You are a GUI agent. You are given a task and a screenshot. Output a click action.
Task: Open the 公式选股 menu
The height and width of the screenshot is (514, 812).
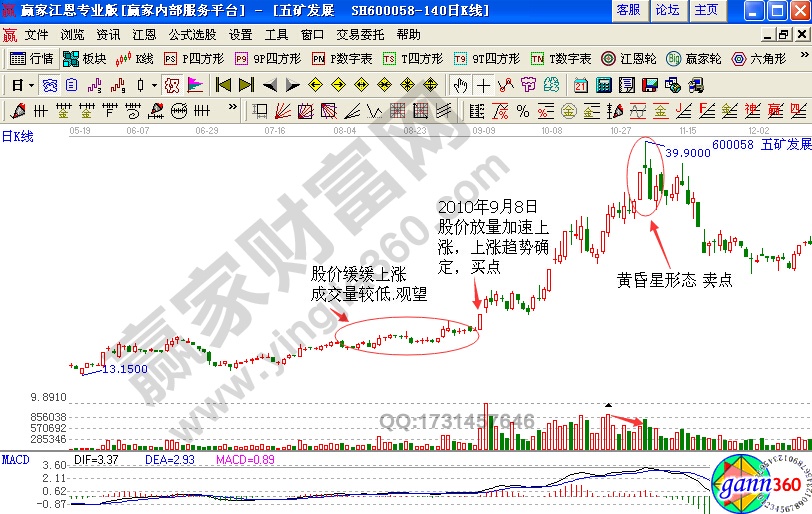coord(191,34)
